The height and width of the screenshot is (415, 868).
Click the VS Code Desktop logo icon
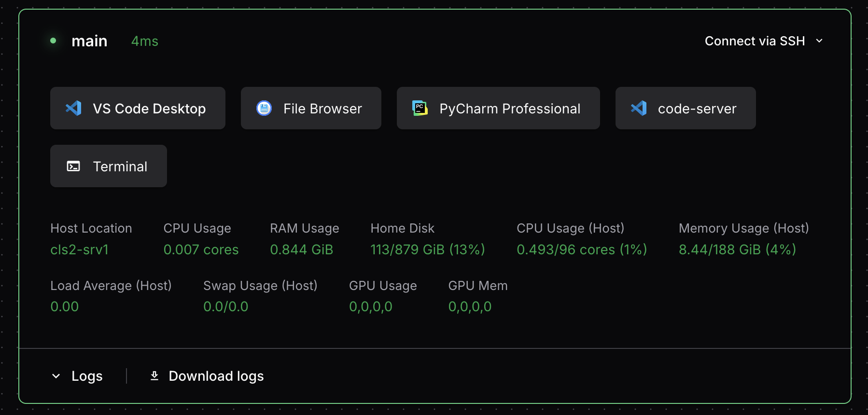[x=73, y=108]
